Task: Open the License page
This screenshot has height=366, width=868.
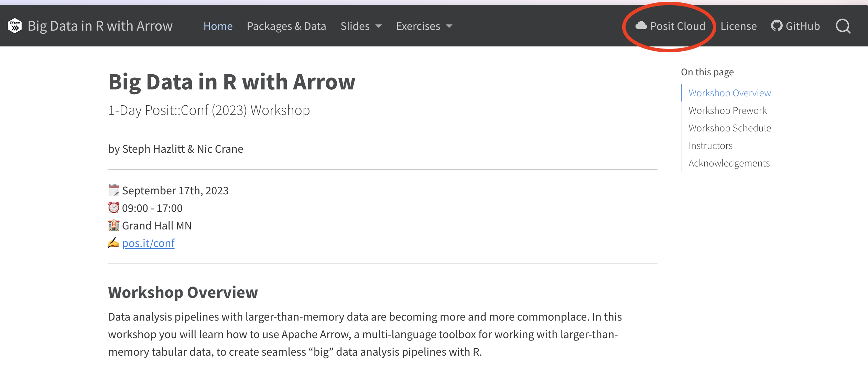Action: 738,26
